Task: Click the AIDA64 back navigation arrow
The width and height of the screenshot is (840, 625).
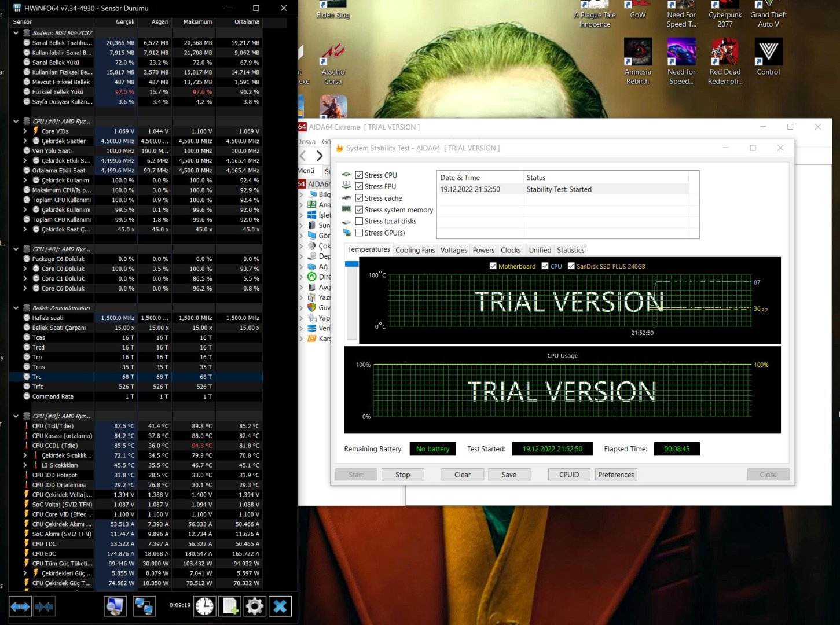Action: 303,156
